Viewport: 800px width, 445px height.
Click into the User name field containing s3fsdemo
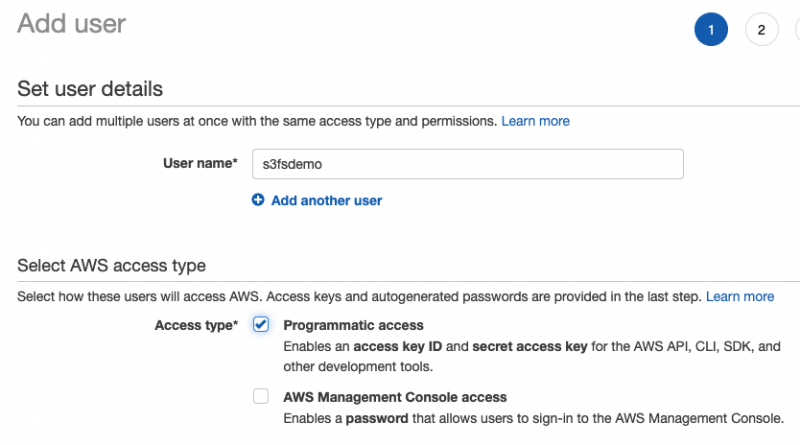tap(466, 163)
